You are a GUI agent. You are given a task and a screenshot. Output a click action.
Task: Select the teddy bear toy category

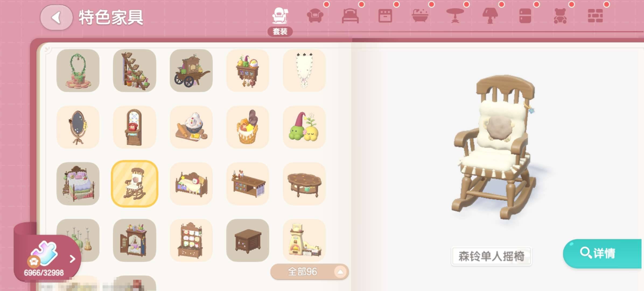pyautogui.click(x=560, y=16)
